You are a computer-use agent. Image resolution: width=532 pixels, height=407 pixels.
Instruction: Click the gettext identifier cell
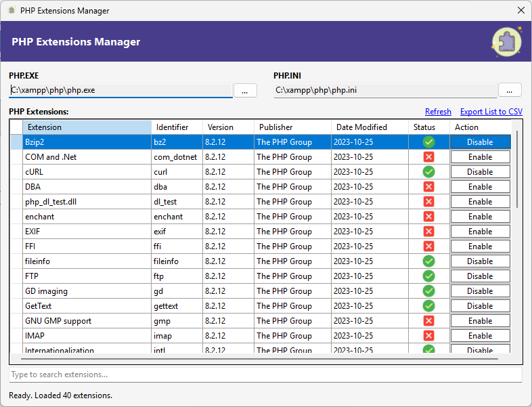pyautogui.click(x=177, y=306)
